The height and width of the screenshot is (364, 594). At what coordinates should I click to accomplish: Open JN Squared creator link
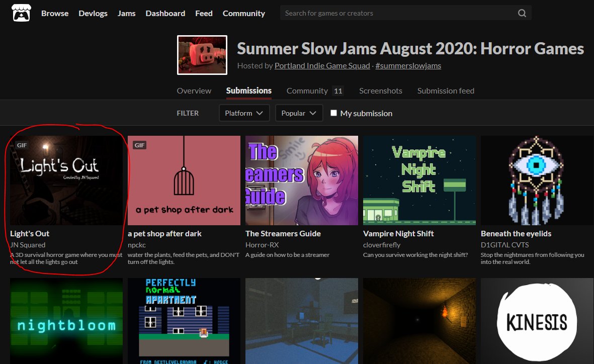[28, 245]
